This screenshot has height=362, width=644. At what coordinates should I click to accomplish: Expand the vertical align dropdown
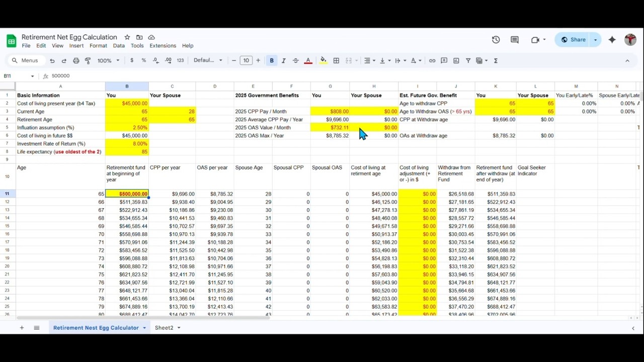coord(385,61)
